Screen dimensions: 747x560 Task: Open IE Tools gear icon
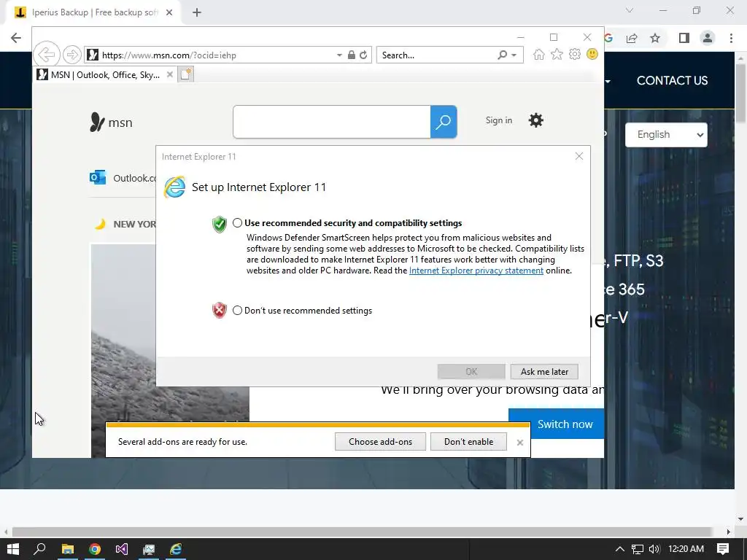pyautogui.click(x=575, y=54)
